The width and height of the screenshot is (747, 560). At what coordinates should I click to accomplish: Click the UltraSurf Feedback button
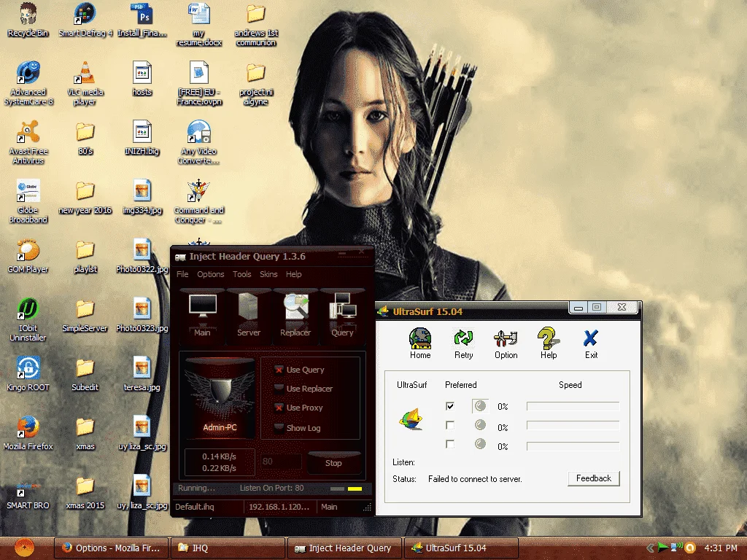pyautogui.click(x=594, y=478)
